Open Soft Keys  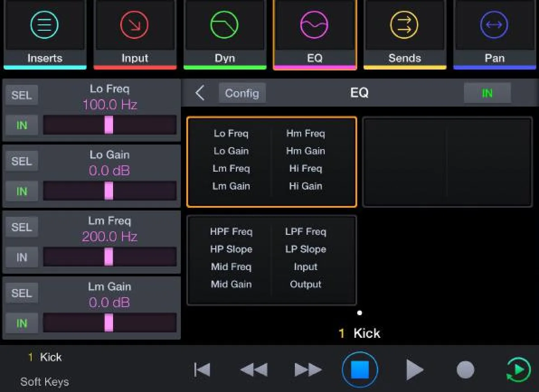[x=45, y=382]
